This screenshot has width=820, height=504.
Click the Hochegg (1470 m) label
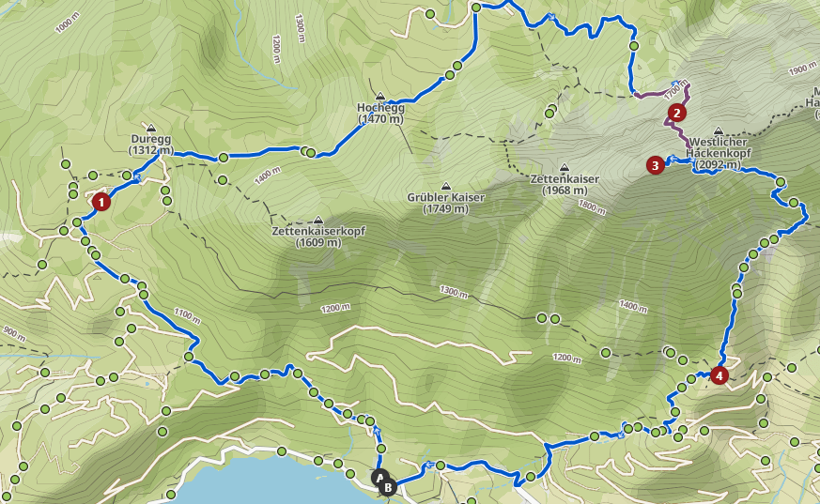click(380, 114)
